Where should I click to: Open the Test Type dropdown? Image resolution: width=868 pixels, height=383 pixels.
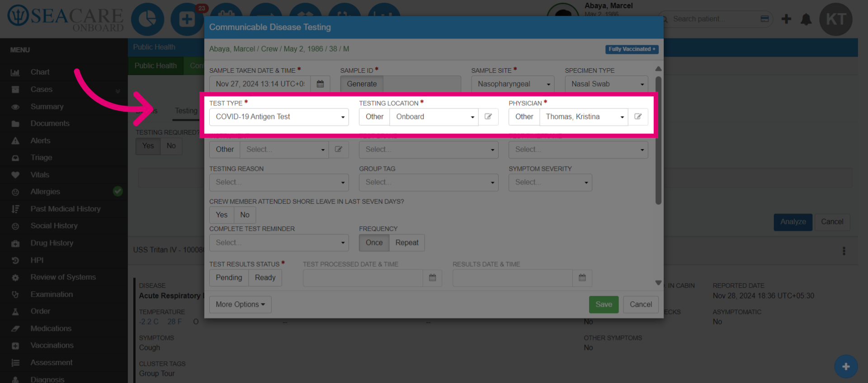(x=279, y=117)
